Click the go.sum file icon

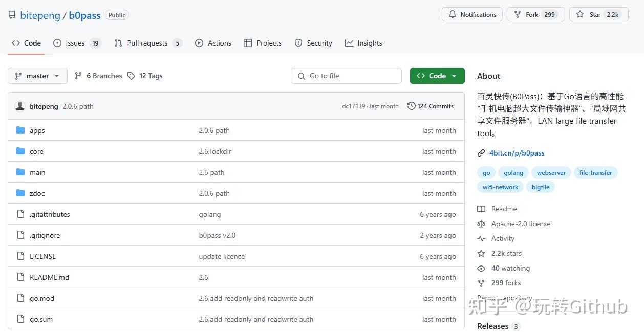click(x=20, y=319)
